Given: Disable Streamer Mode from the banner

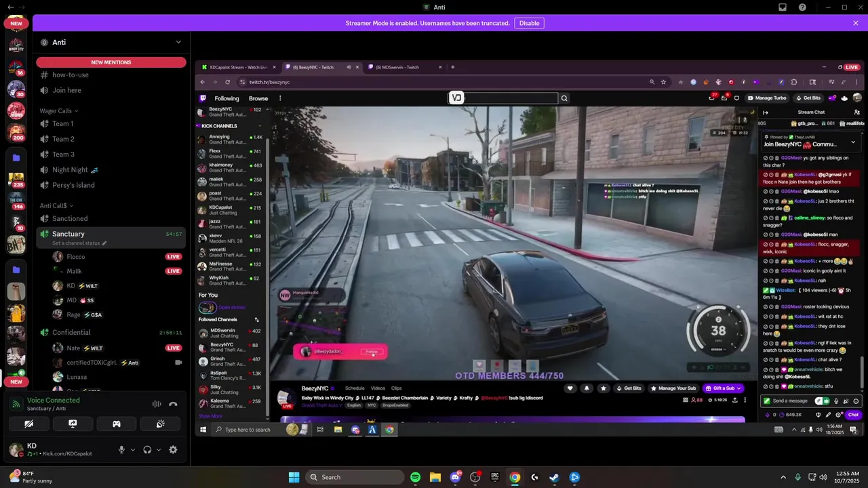Looking at the screenshot, I should pos(529,23).
